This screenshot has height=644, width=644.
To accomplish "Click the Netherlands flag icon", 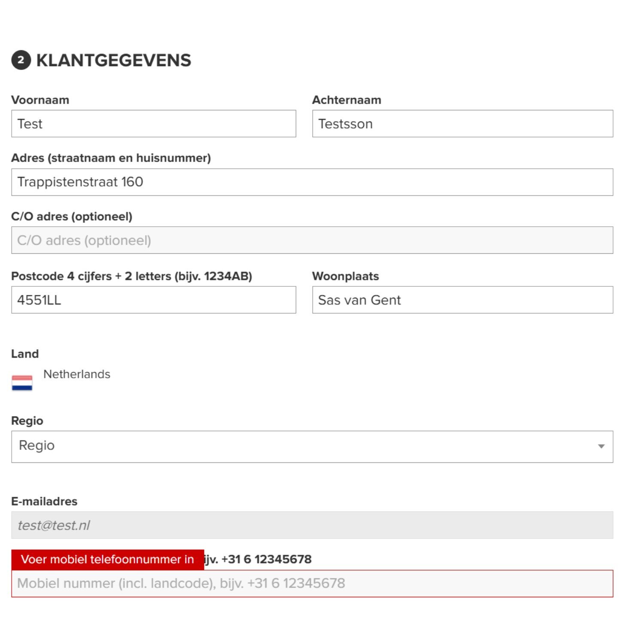I will click(x=22, y=383).
